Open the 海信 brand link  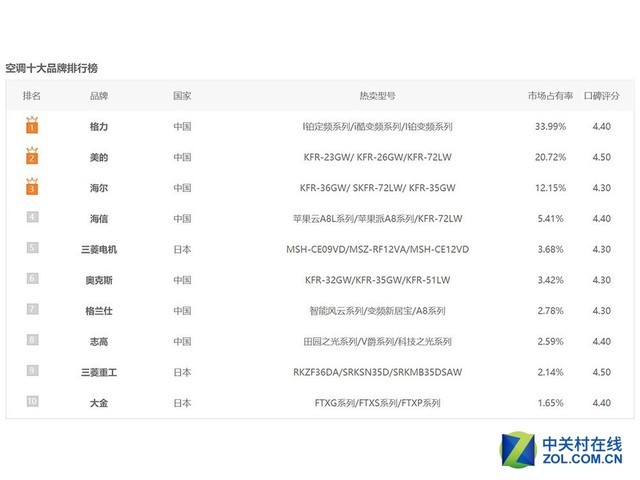point(99,218)
